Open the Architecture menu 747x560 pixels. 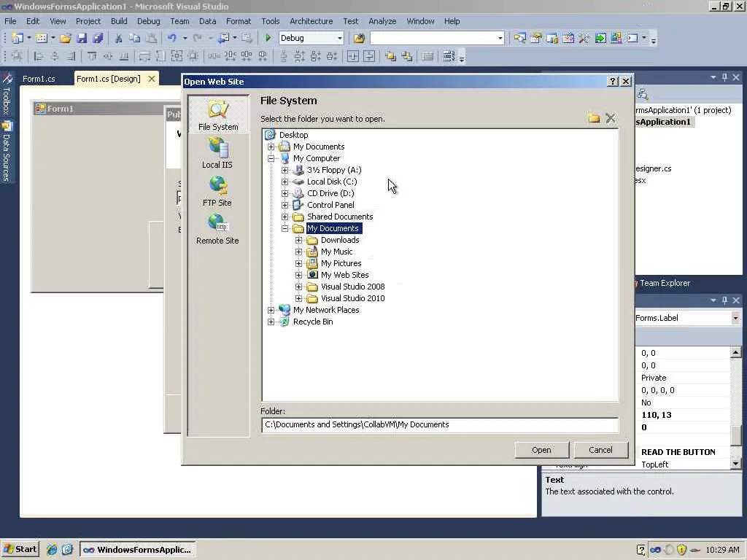point(311,21)
